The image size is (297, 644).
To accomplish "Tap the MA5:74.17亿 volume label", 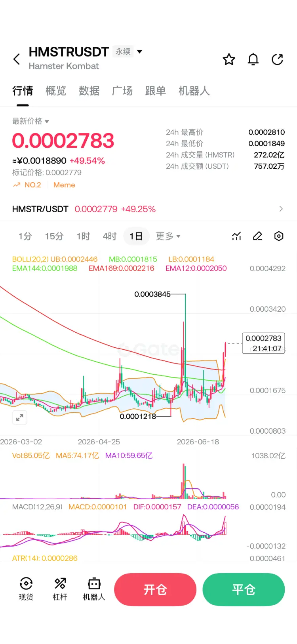I will tap(78, 455).
